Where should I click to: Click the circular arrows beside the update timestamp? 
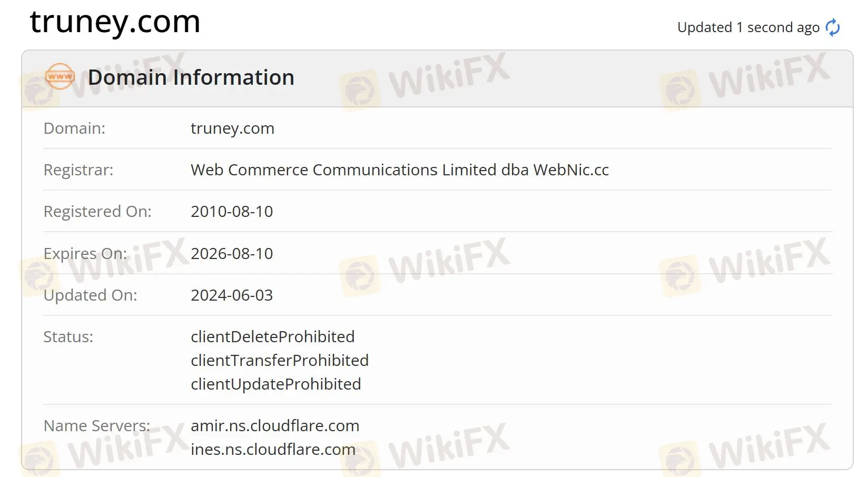point(832,27)
